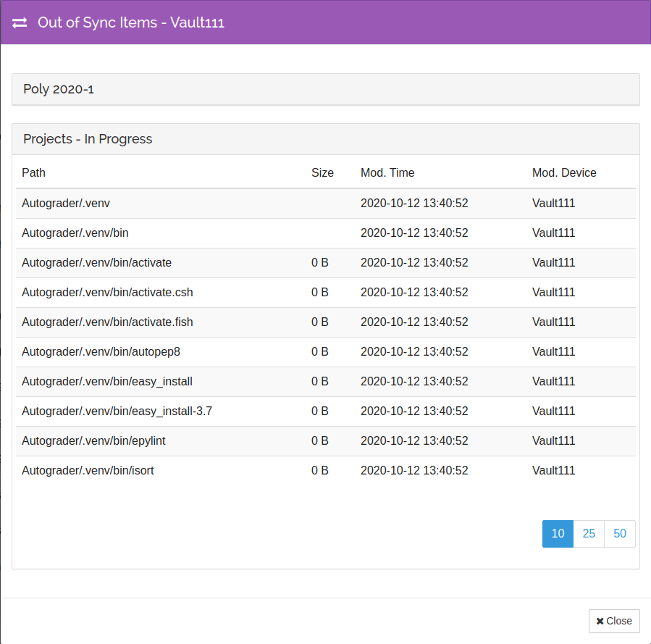Viewport: 651px width, 644px height.
Task: Click the × icon inside the Close button
Action: tap(601, 621)
